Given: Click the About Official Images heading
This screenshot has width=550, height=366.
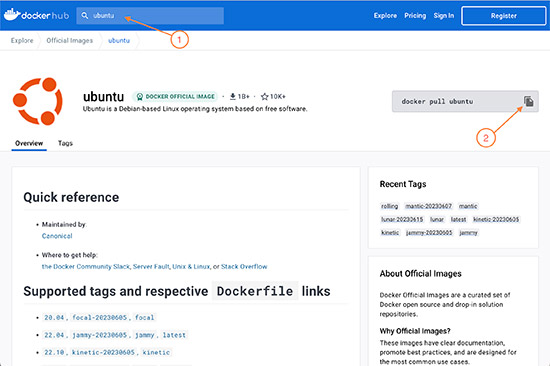Looking at the screenshot, I should [421, 274].
